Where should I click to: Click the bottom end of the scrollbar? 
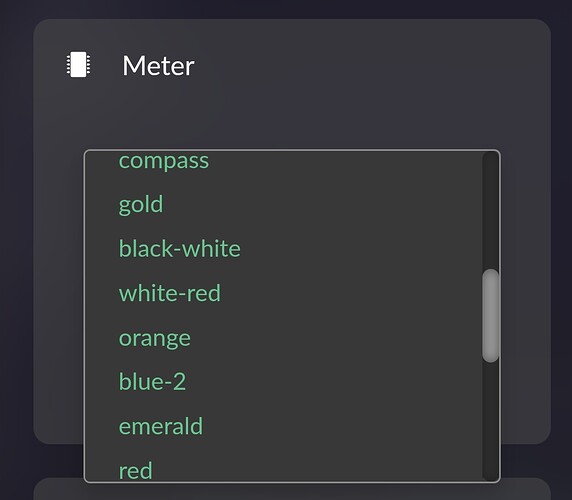490,476
